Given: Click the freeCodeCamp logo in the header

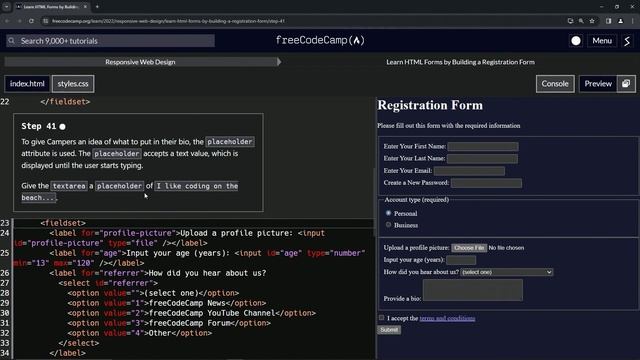Looking at the screenshot, I should pos(320,40).
